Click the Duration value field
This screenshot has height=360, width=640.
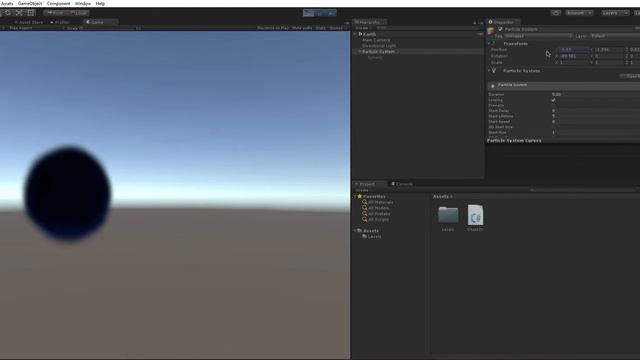click(x=596, y=94)
